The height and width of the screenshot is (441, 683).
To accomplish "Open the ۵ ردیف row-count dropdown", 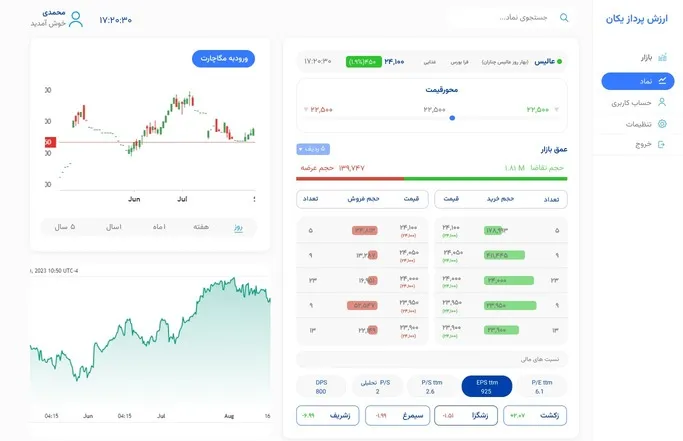I will (x=313, y=149).
